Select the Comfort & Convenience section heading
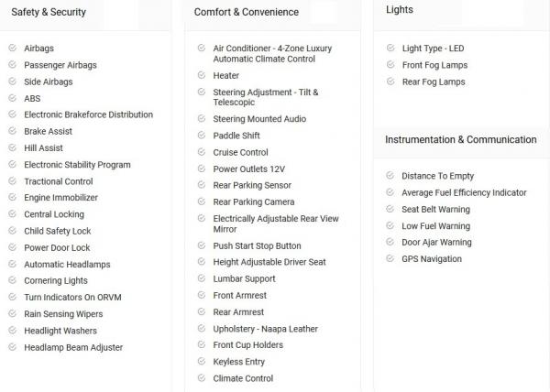Image resolution: width=550 pixels, height=392 pixels. coord(247,12)
